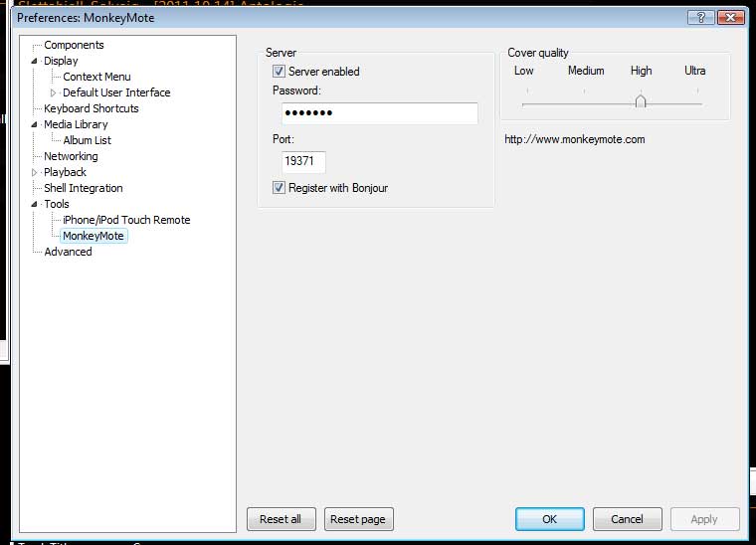Image resolution: width=756 pixels, height=545 pixels.
Task: Select the Playback page
Action: click(65, 172)
